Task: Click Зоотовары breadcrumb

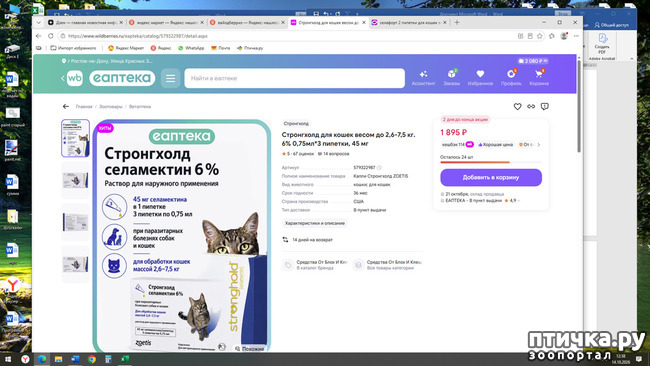Action: tap(110, 107)
